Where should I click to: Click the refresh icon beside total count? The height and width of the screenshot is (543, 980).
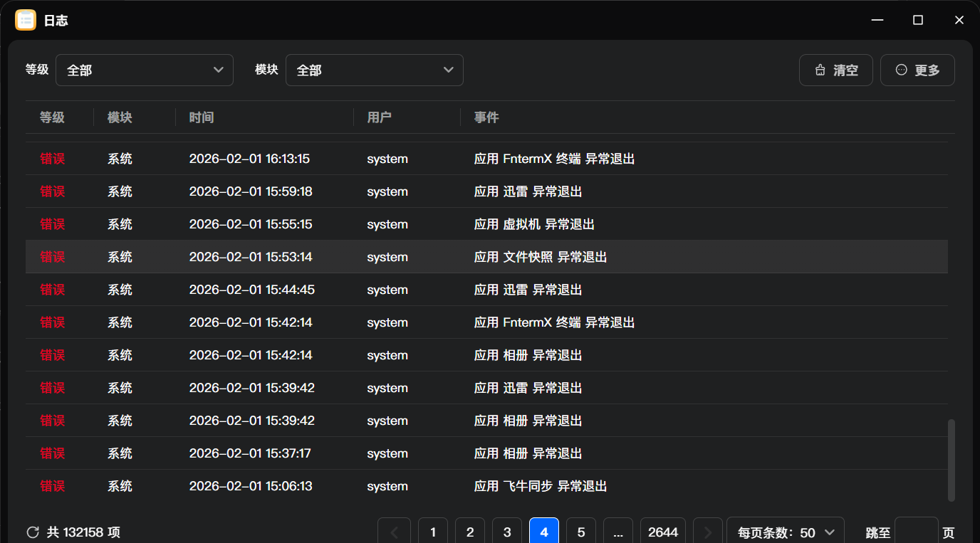point(33,532)
